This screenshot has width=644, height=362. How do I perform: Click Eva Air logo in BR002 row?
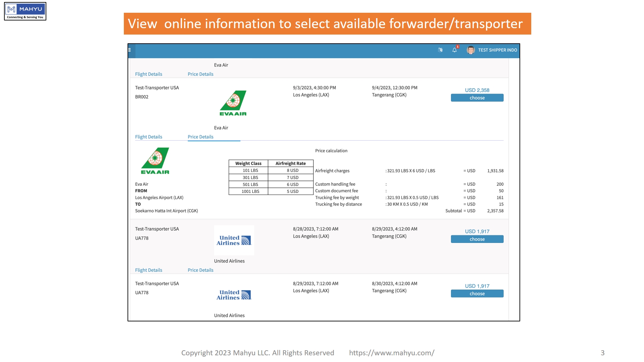233,103
